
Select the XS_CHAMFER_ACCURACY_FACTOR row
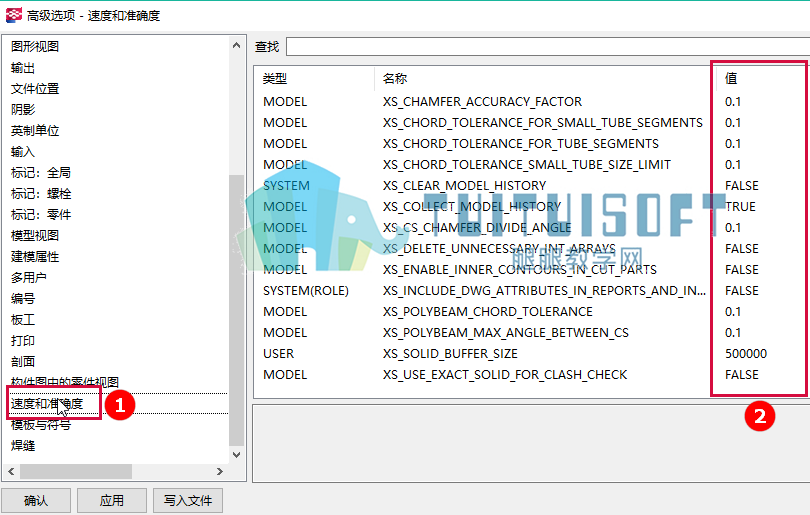point(482,102)
